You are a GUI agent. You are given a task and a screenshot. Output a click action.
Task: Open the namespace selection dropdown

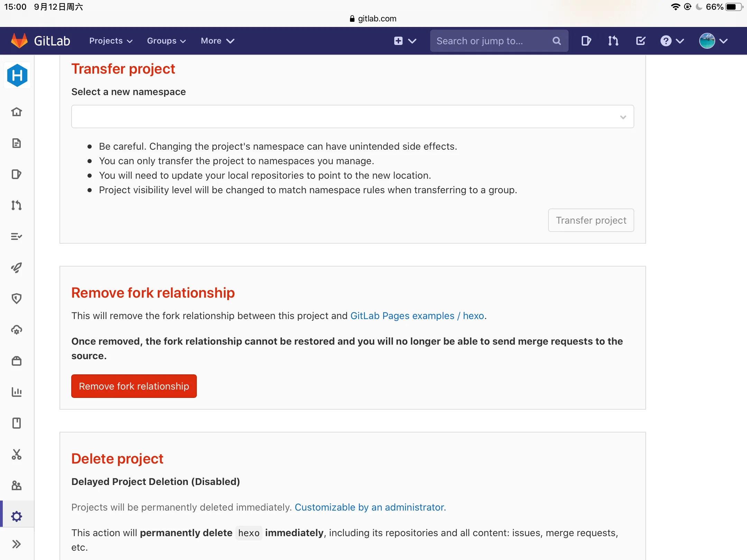(x=352, y=117)
